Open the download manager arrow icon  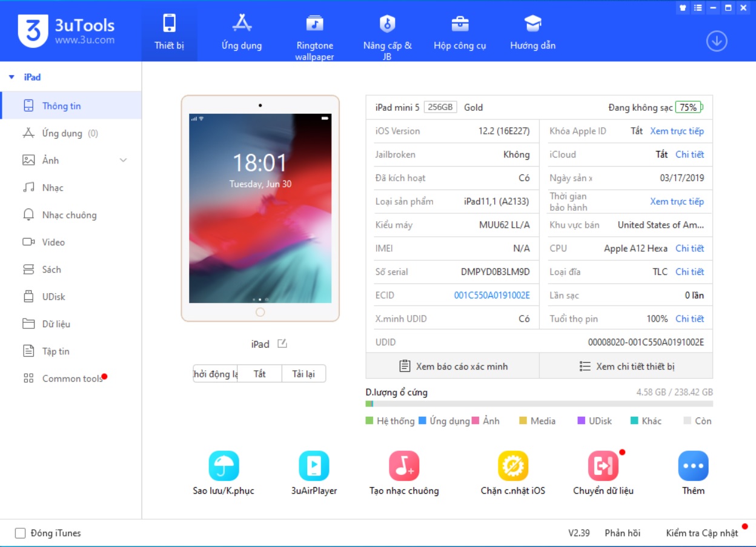[717, 41]
